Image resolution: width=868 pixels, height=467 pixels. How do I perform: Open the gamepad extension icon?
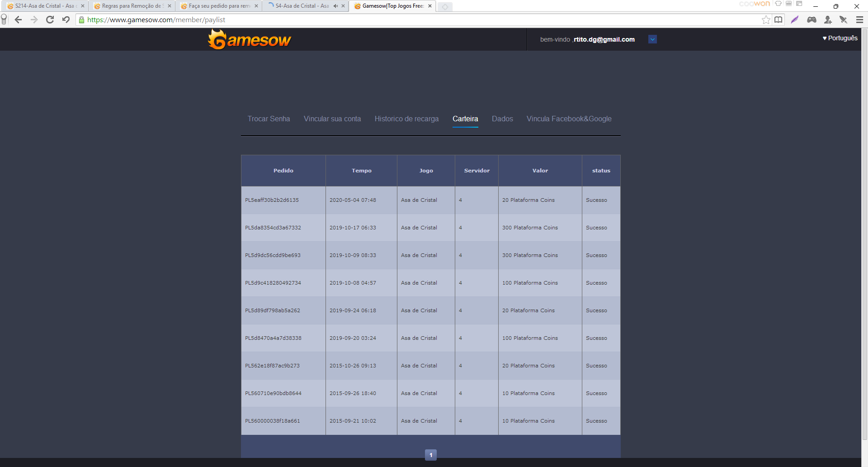pos(811,19)
